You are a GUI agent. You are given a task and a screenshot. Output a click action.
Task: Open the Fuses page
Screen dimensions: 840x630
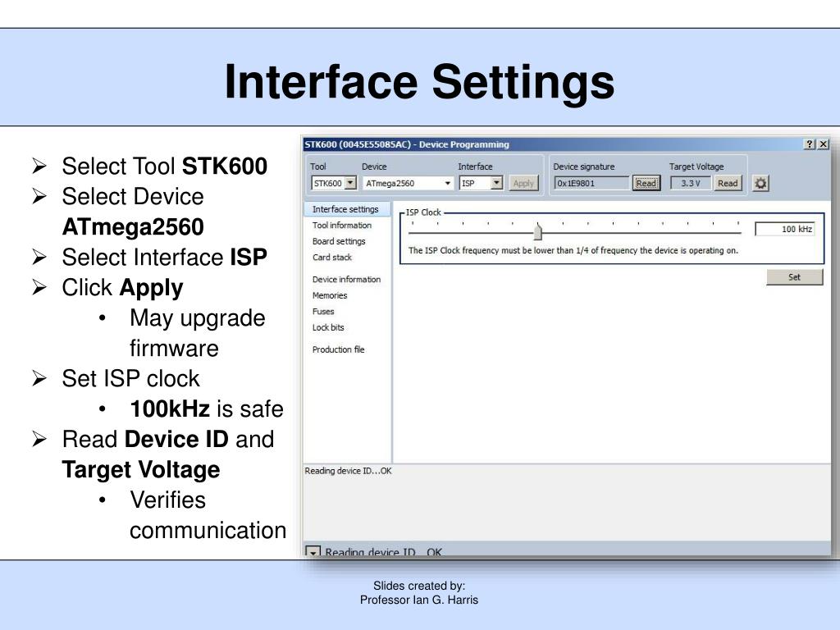pyautogui.click(x=323, y=311)
